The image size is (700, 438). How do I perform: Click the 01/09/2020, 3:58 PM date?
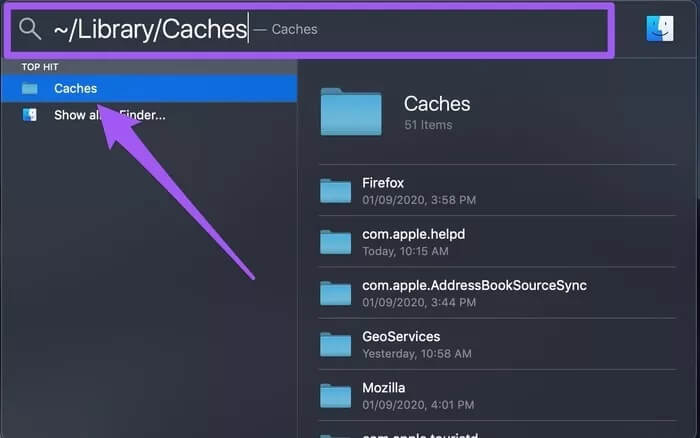419,200
